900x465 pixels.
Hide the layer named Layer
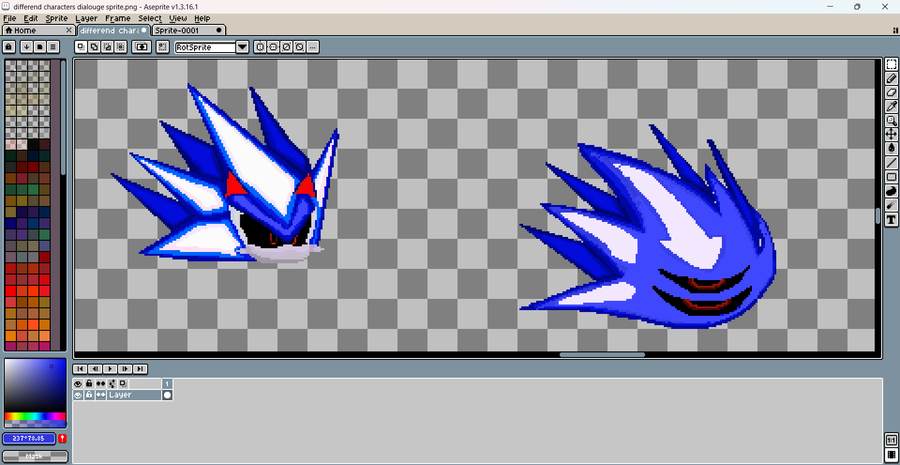tap(79, 395)
